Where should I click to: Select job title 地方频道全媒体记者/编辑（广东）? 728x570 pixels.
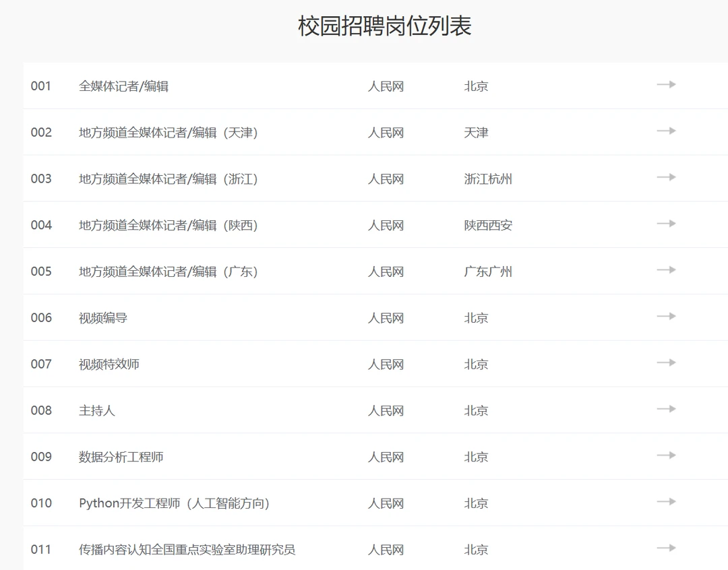pyautogui.click(x=169, y=272)
